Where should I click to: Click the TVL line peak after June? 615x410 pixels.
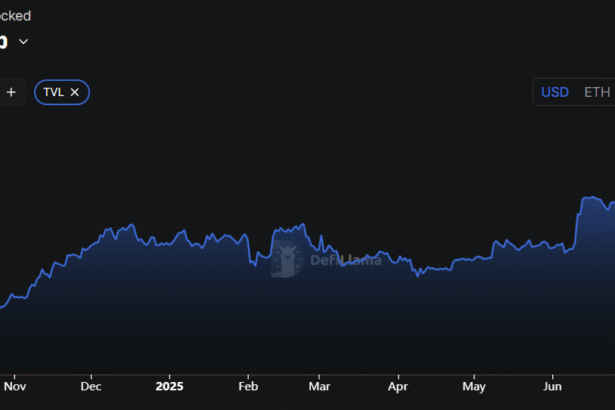coord(590,197)
